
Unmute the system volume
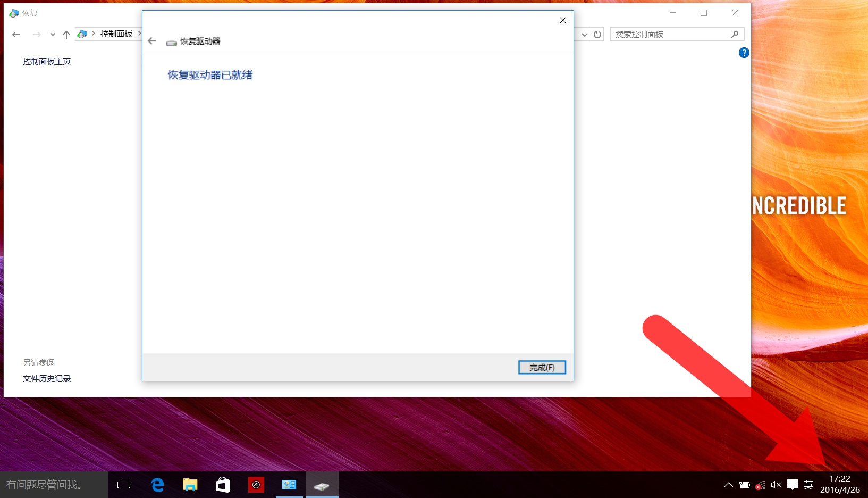tap(776, 485)
